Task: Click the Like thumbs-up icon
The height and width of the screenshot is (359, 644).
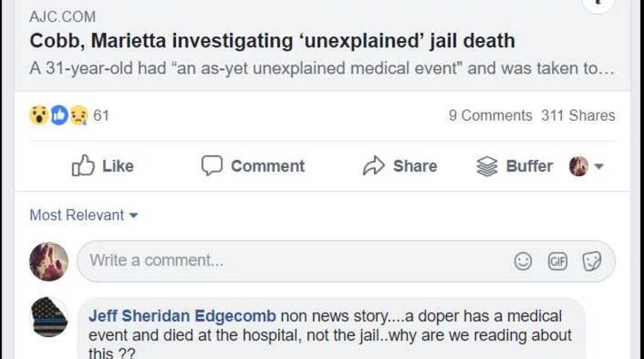Action: [83, 166]
